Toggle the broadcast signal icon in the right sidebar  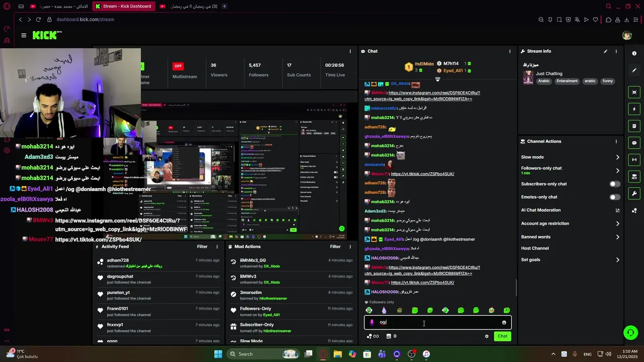[634, 159]
